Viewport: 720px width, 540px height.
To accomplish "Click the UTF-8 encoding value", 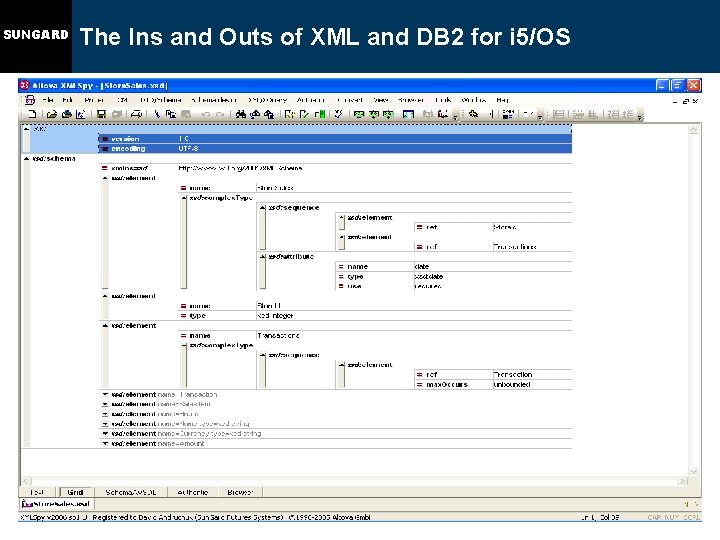I will [188, 148].
